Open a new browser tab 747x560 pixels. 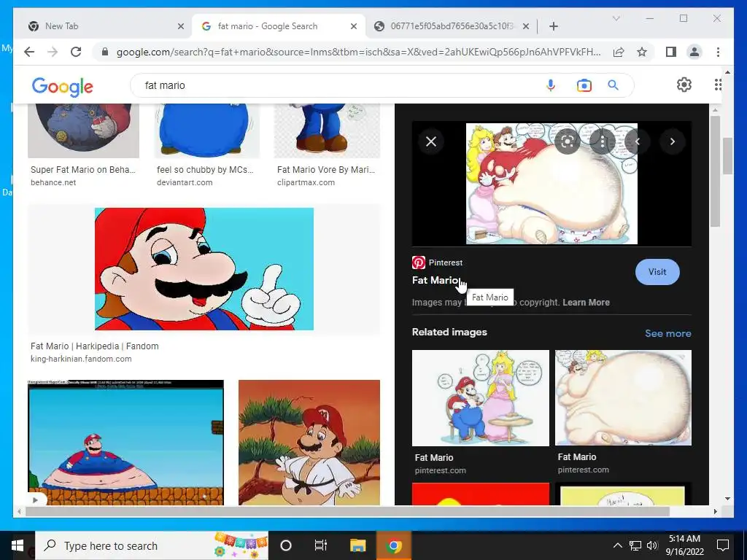(553, 26)
